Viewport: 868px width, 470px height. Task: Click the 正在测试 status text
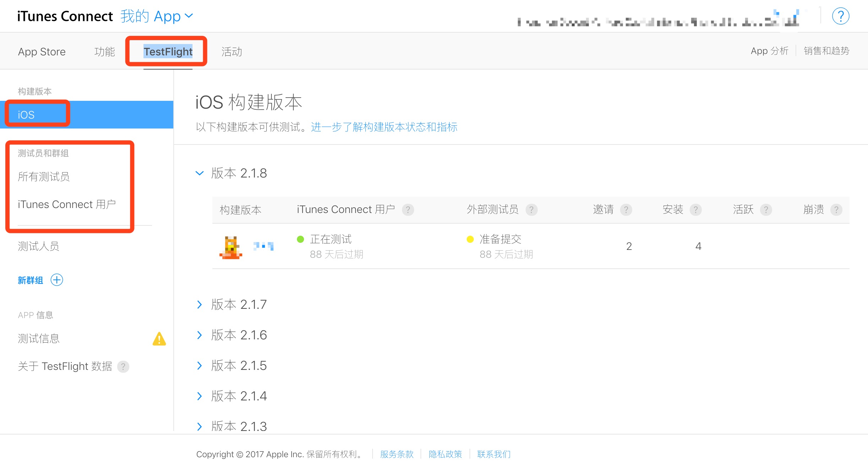click(x=331, y=239)
